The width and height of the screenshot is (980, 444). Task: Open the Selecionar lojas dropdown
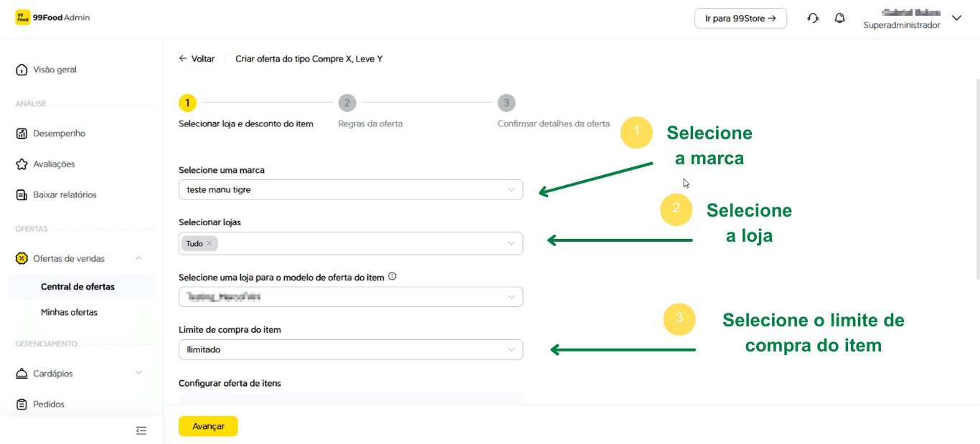pyautogui.click(x=511, y=244)
